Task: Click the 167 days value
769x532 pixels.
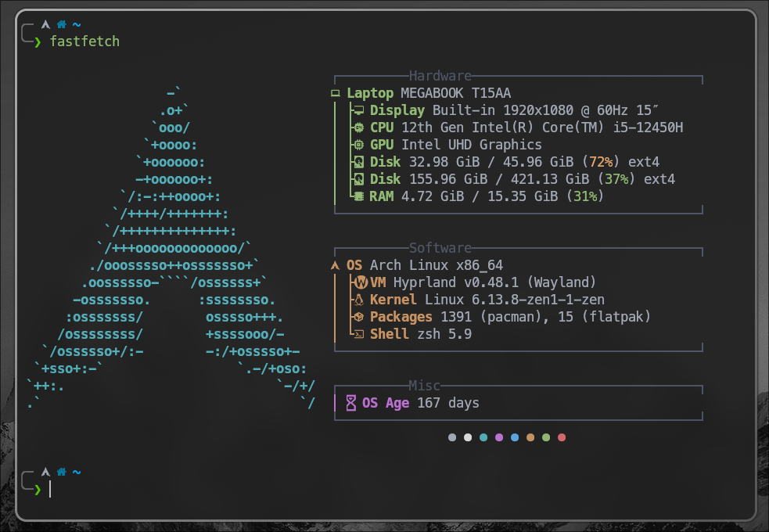Action: [x=448, y=403]
